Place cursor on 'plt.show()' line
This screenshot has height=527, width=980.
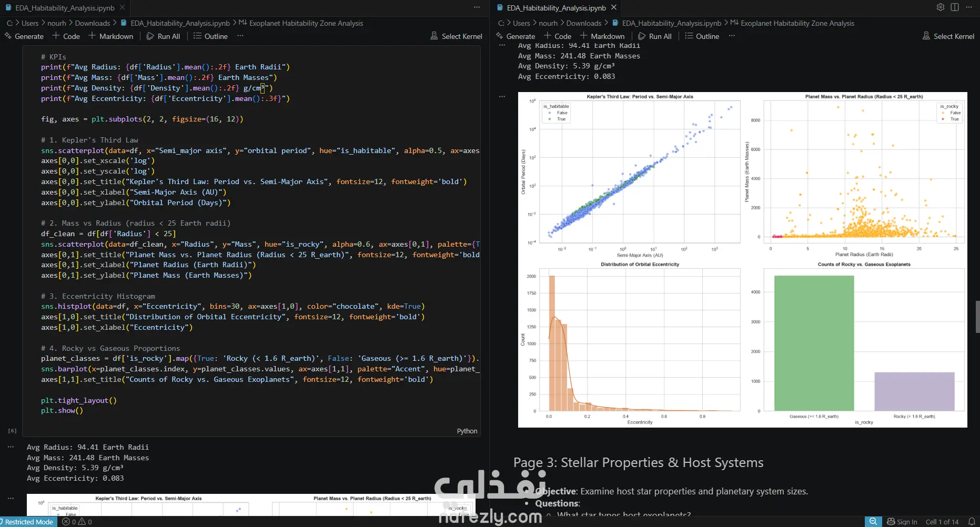coord(62,410)
